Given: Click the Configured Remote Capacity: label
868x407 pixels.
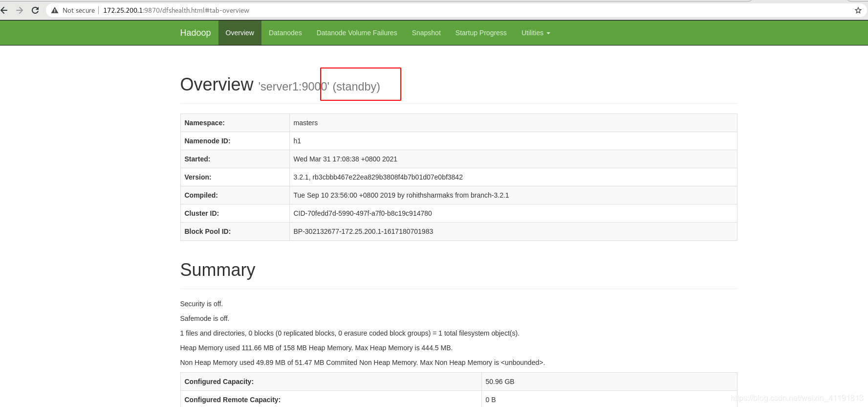Looking at the screenshot, I should [x=233, y=400].
